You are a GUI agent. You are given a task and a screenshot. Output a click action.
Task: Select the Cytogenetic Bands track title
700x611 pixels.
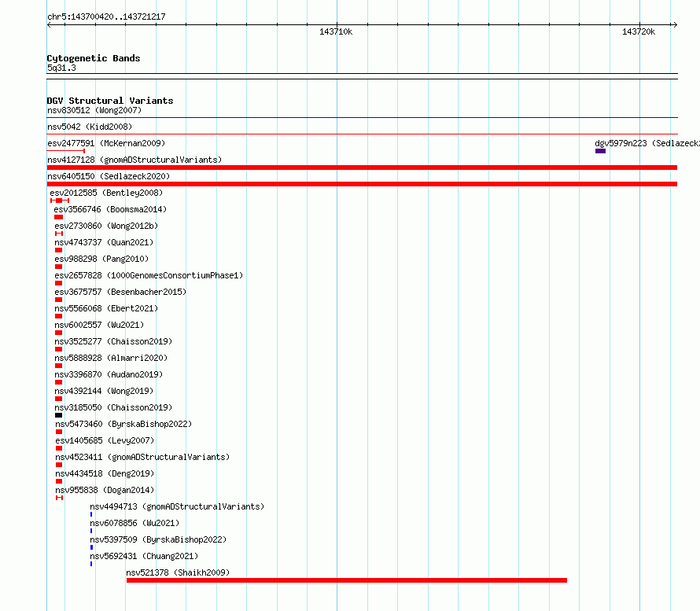[94, 58]
